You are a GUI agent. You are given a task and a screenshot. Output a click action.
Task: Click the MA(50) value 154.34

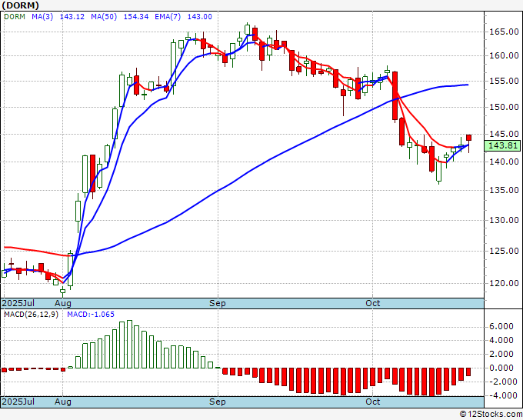(136, 17)
